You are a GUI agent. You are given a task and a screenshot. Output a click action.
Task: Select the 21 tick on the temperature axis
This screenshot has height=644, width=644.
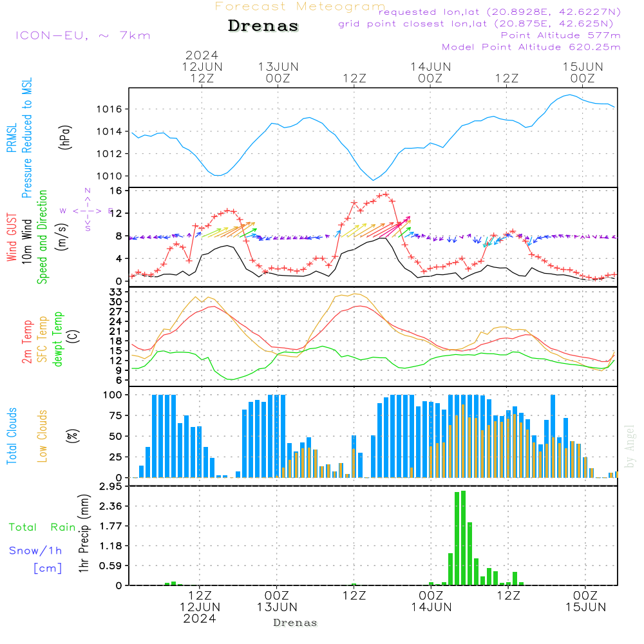(116, 331)
